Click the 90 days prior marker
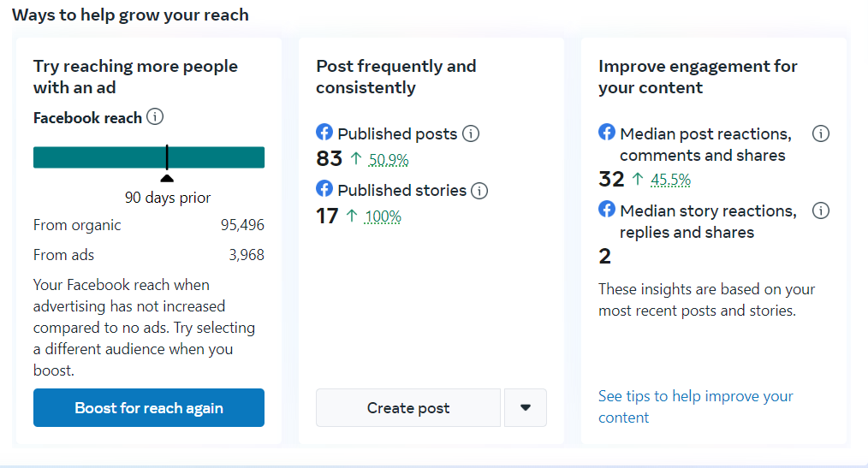 click(168, 178)
